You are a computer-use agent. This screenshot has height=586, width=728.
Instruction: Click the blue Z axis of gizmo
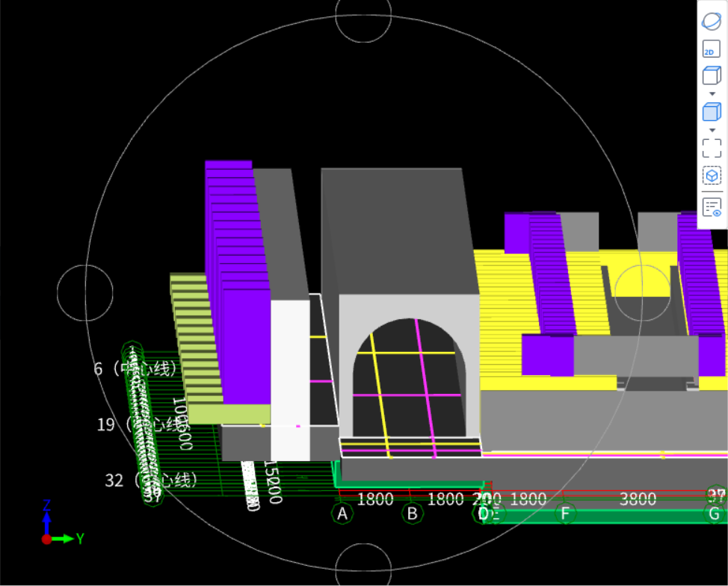(x=46, y=519)
